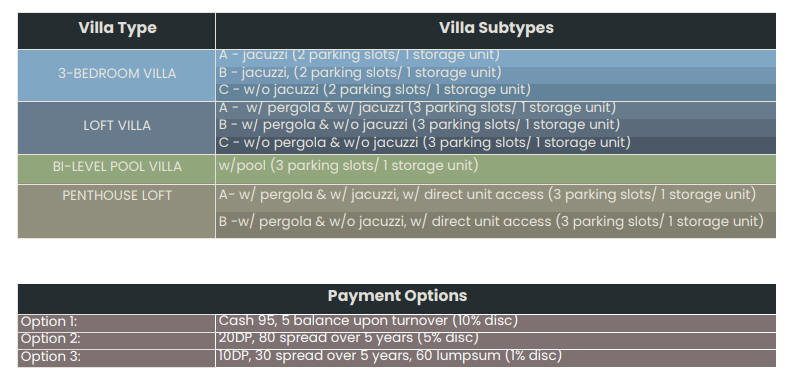Click the Payment Options header
Image resolution: width=790 pixels, height=377 pixels.
(x=397, y=299)
